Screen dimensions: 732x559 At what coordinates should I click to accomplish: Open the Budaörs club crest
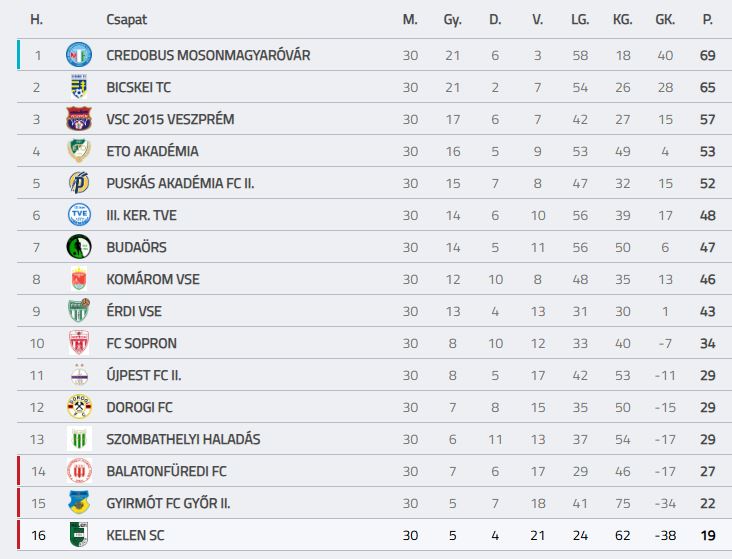(x=79, y=247)
